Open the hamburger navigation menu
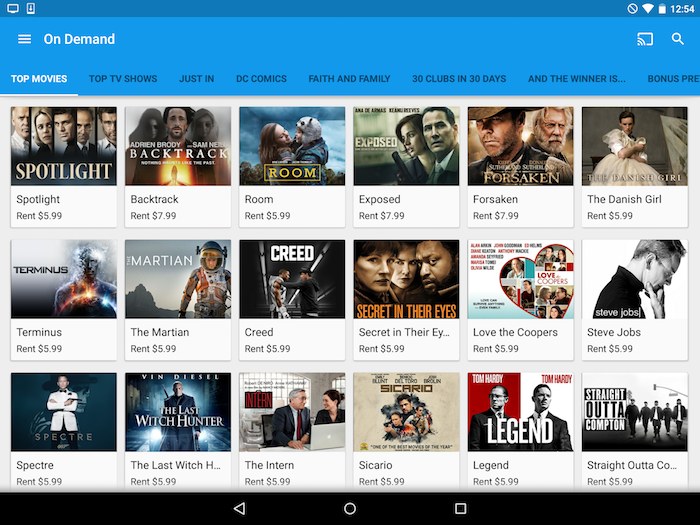700x525 pixels. click(x=25, y=39)
